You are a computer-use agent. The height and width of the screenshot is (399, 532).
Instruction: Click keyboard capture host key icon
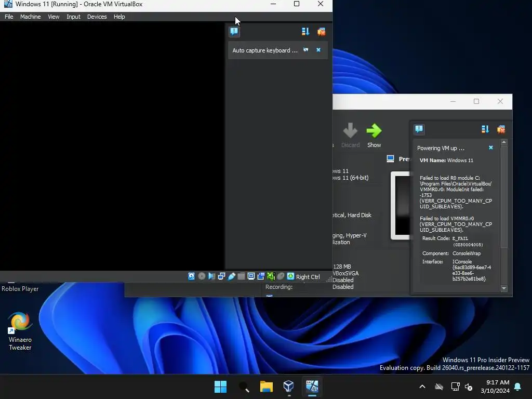click(x=291, y=276)
